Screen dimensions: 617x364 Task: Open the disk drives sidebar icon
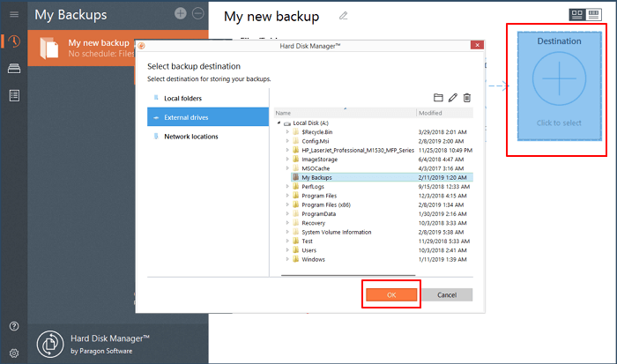pyautogui.click(x=13, y=69)
